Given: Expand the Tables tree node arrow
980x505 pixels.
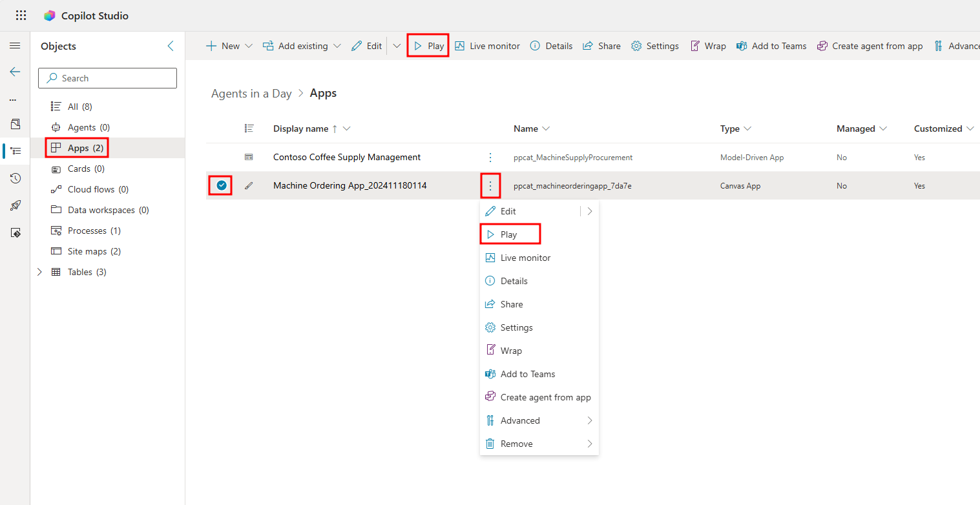Looking at the screenshot, I should point(39,272).
